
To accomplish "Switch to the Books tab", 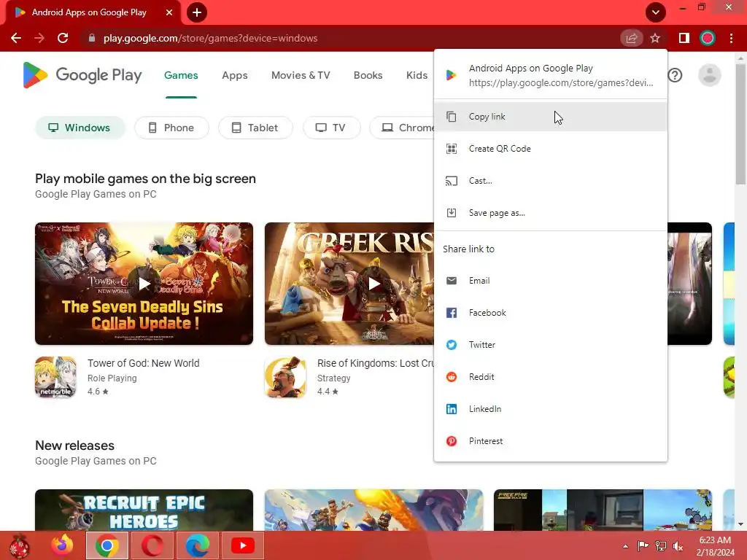I will 368,75.
